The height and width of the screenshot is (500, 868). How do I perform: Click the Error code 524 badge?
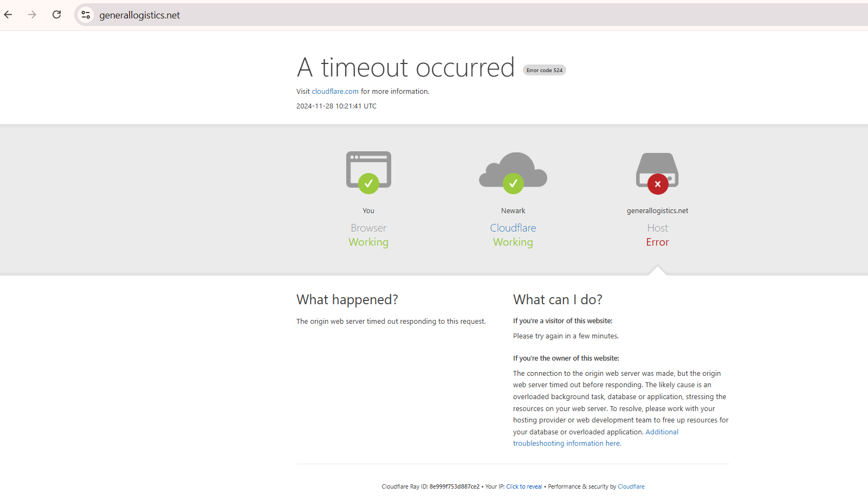click(545, 70)
